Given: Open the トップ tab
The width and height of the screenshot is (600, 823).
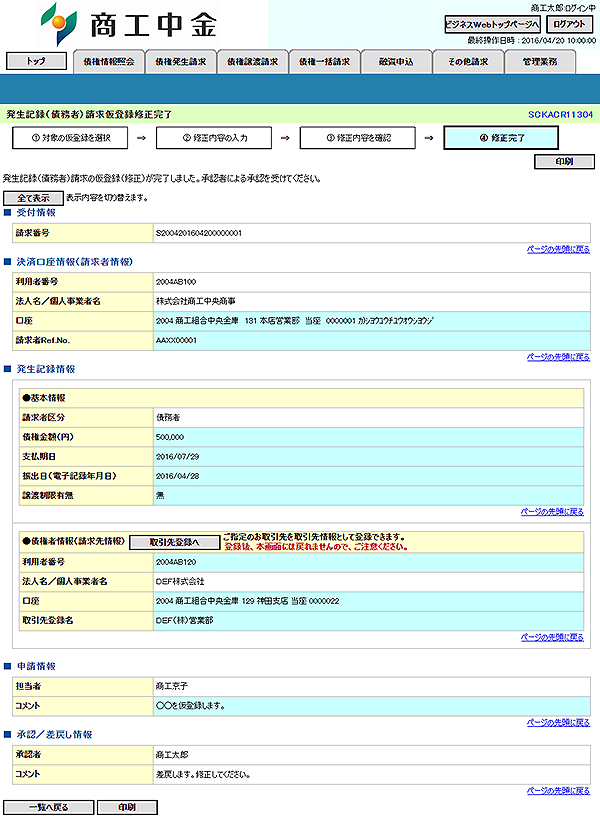Looking at the screenshot, I should 36,61.
